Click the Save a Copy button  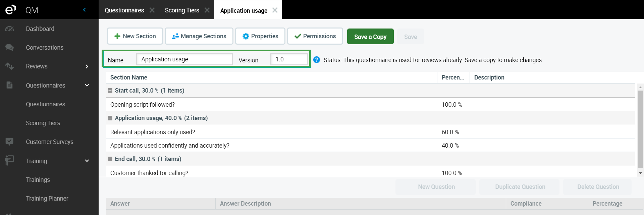coord(370,37)
